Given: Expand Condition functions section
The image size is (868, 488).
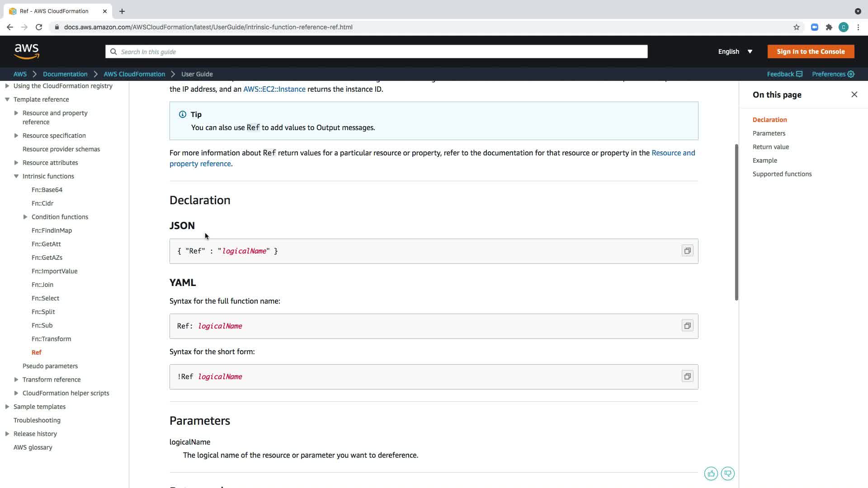Looking at the screenshot, I should click(x=25, y=217).
